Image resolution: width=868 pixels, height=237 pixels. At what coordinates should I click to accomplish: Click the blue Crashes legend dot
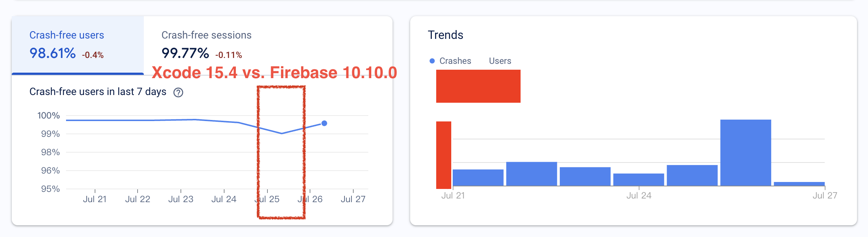coord(432,61)
